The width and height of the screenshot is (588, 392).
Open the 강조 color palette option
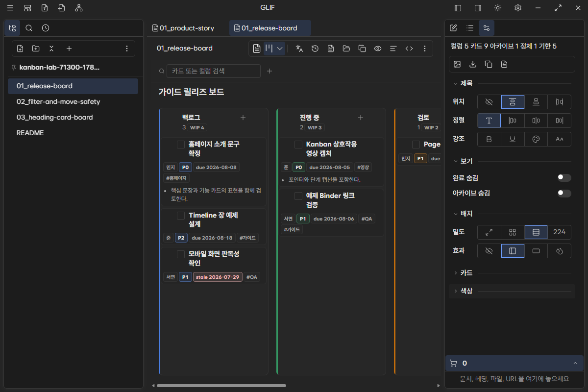(536, 139)
